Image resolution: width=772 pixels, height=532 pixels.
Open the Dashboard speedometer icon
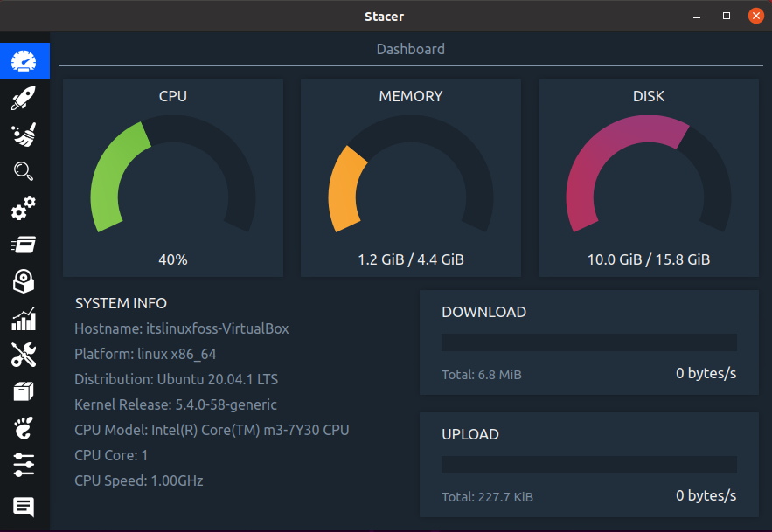point(24,61)
